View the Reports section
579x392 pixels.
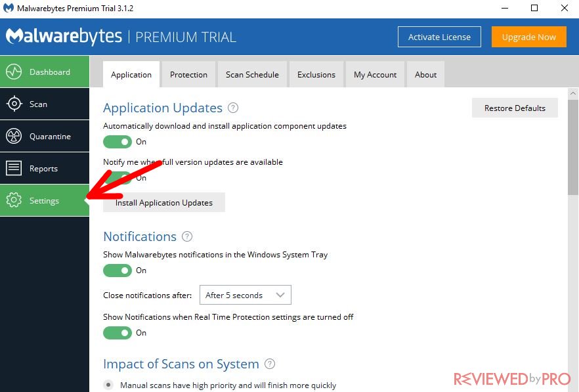(x=45, y=168)
